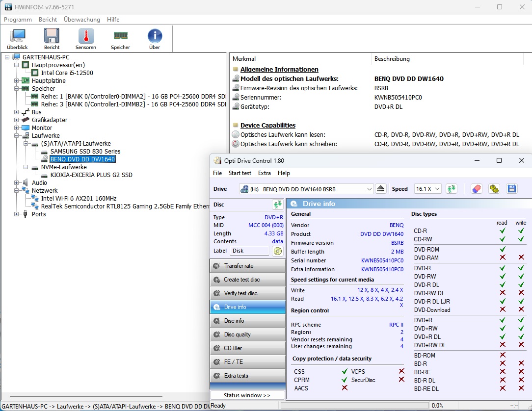Screen dimensions: 532x411
Task: Select KIOXIA-EXCERIA PLUS G2 SSD
Action: pyautogui.click(x=91, y=175)
